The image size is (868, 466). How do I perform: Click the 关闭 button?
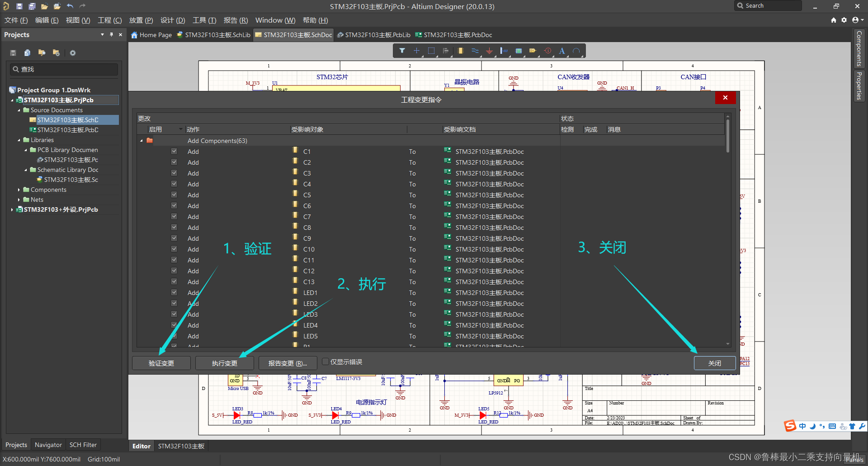click(715, 363)
